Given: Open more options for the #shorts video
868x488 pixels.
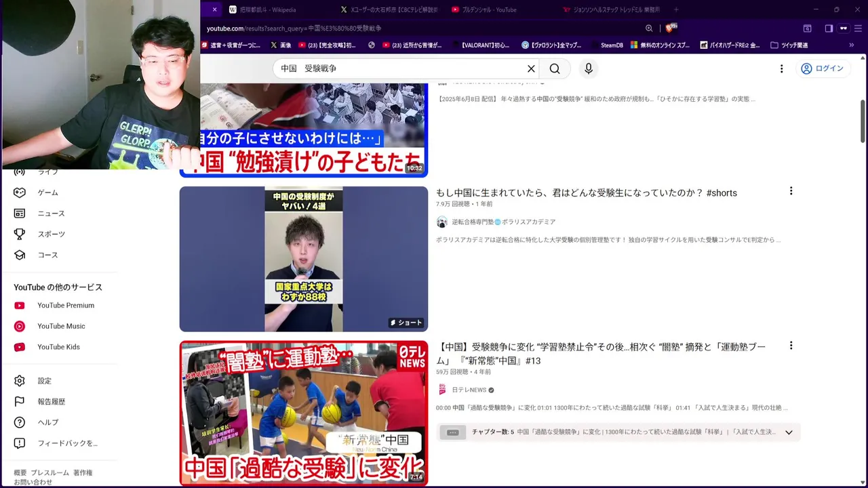Looking at the screenshot, I should click(x=791, y=191).
